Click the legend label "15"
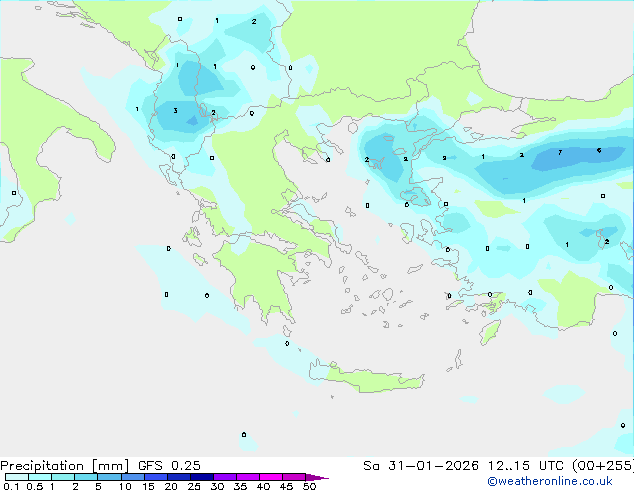This screenshot has height=490, width=634. (148, 486)
